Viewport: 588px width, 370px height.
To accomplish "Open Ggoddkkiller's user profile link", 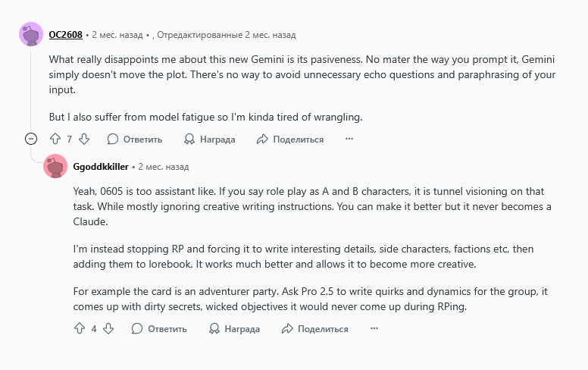I will pyautogui.click(x=101, y=166).
